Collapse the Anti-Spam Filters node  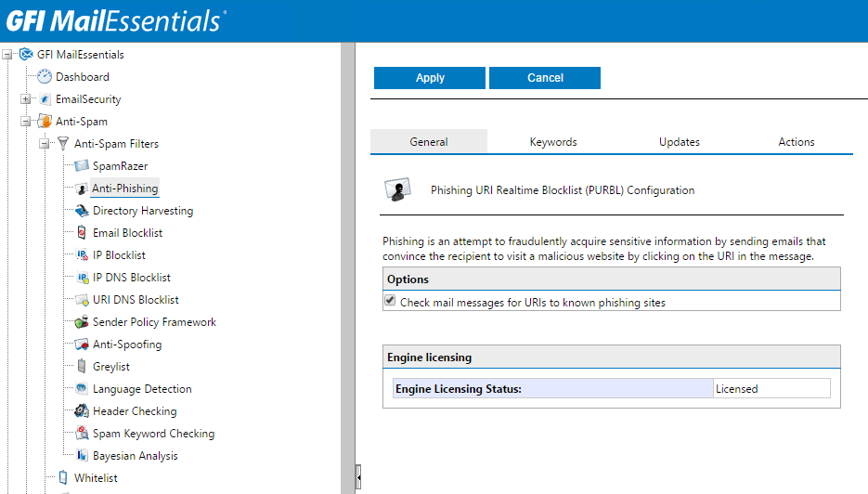pos(45,144)
